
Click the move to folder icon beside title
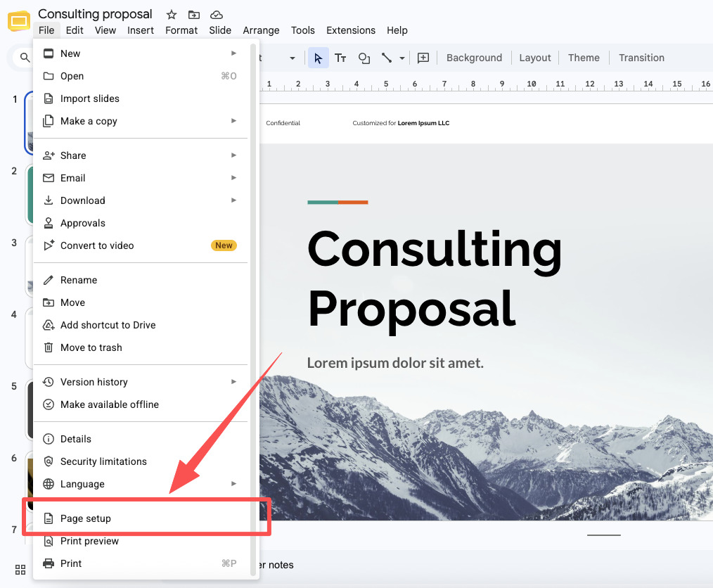[x=194, y=15]
